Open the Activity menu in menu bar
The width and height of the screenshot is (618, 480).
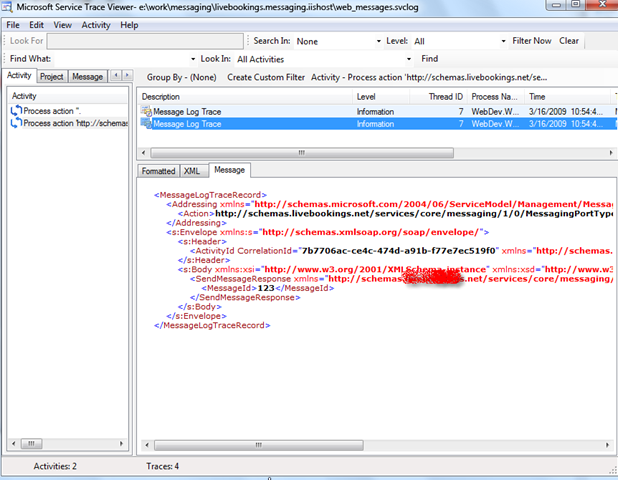tap(96, 24)
